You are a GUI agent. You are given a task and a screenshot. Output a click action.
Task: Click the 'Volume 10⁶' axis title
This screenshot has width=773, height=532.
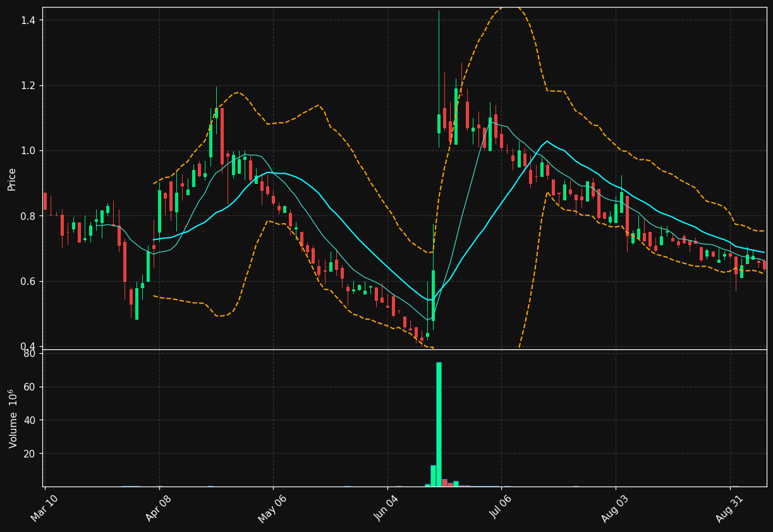(x=12, y=418)
